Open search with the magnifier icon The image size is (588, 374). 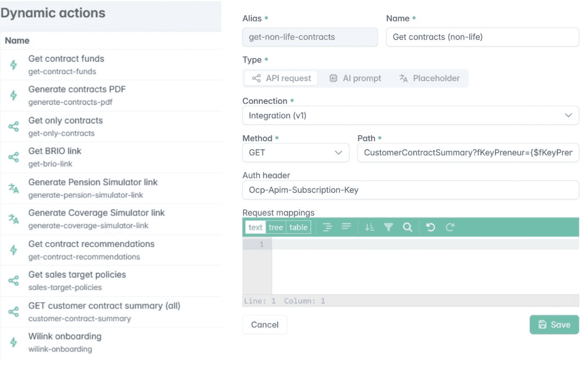click(x=407, y=227)
